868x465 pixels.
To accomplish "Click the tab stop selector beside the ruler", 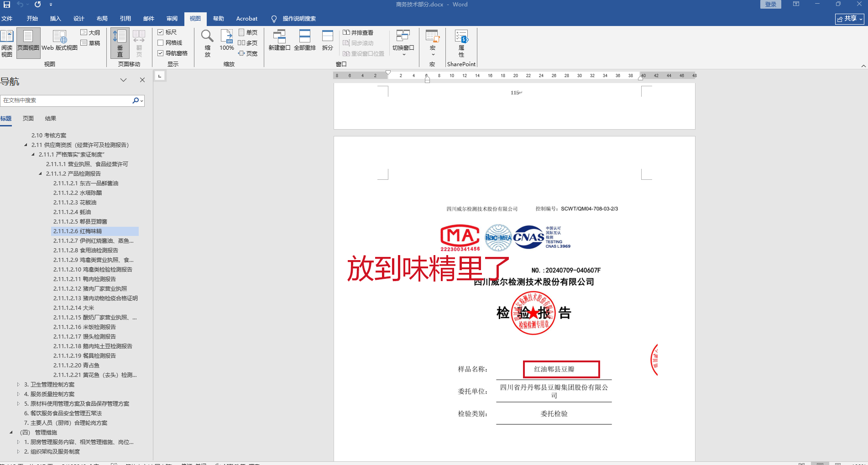I will [160, 76].
